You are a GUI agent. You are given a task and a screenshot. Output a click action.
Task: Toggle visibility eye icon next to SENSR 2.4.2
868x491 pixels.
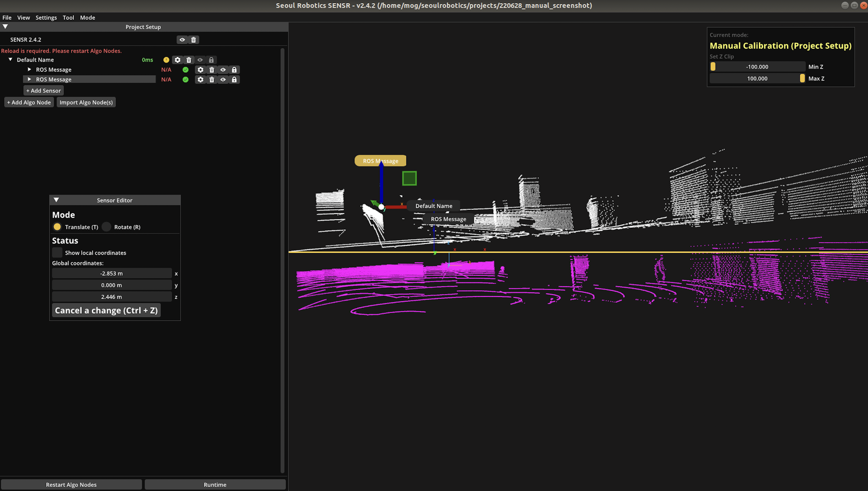coord(182,40)
